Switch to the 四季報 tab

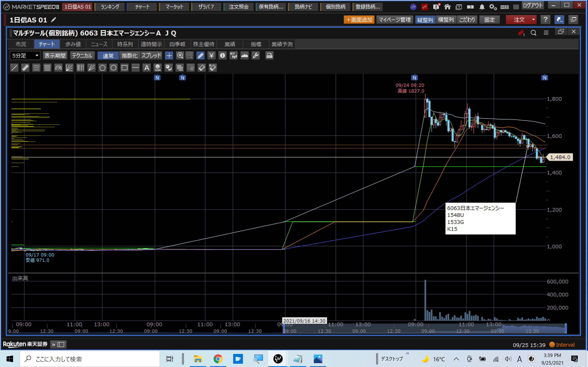click(x=177, y=44)
